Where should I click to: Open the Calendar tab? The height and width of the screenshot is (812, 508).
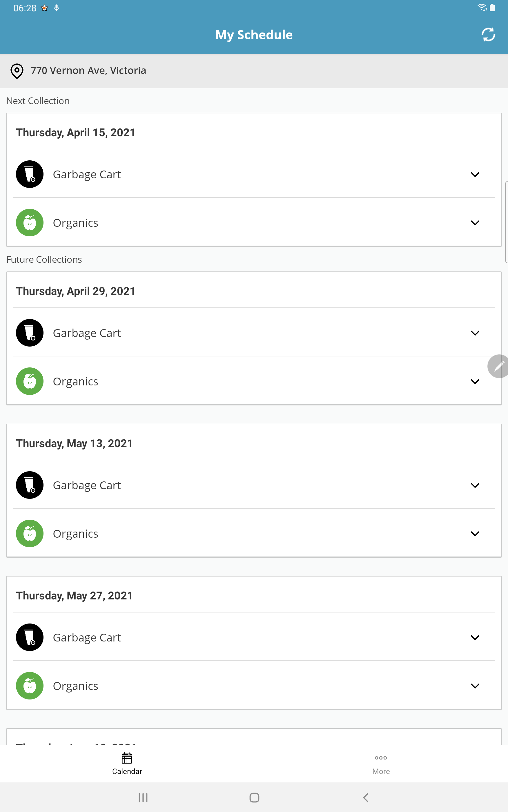point(127,764)
